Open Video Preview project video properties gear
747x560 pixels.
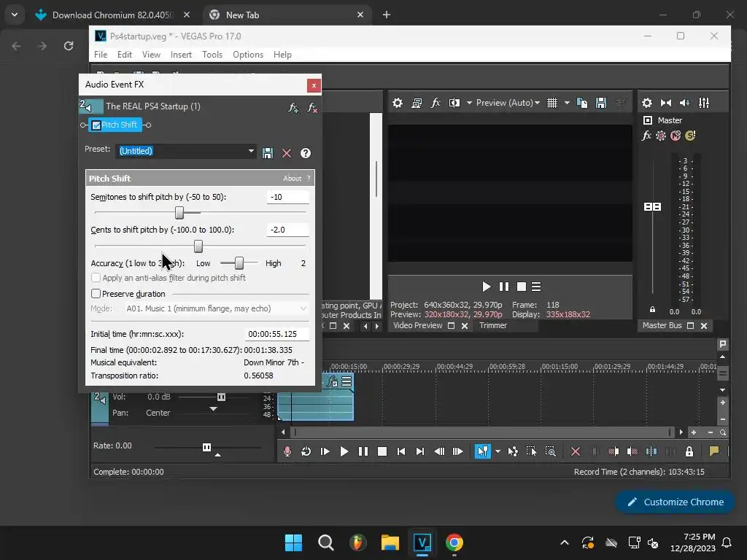[398, 103]
